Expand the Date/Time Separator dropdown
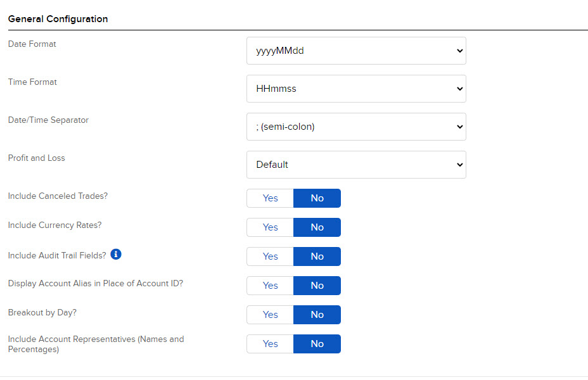588x380 pixels. coord(356,127)
